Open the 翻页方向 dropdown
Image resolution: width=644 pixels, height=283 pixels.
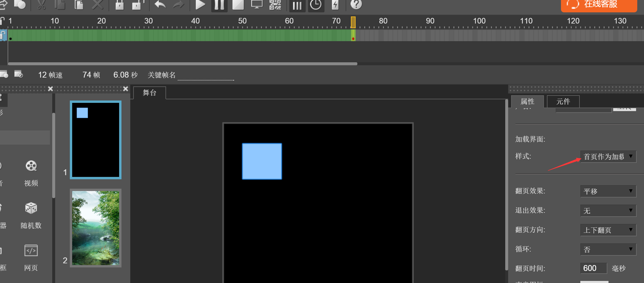[608, 230]
